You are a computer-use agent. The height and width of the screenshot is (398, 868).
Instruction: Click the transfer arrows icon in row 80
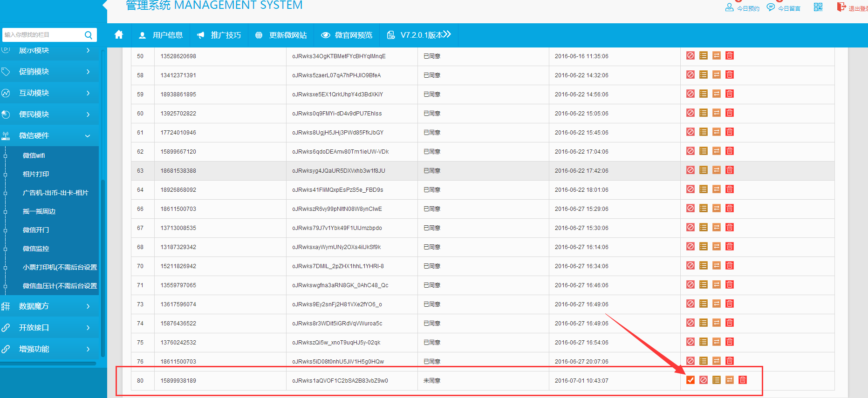(x=730, y=380)
